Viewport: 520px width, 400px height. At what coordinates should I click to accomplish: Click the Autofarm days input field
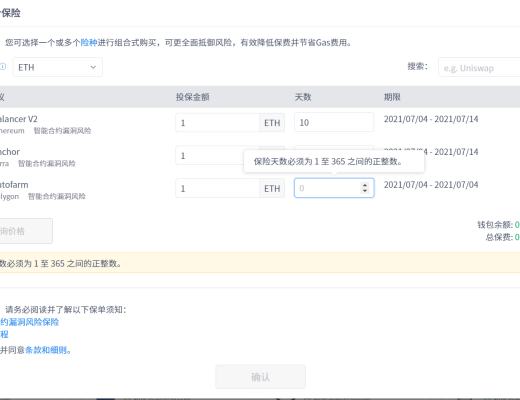334,188
